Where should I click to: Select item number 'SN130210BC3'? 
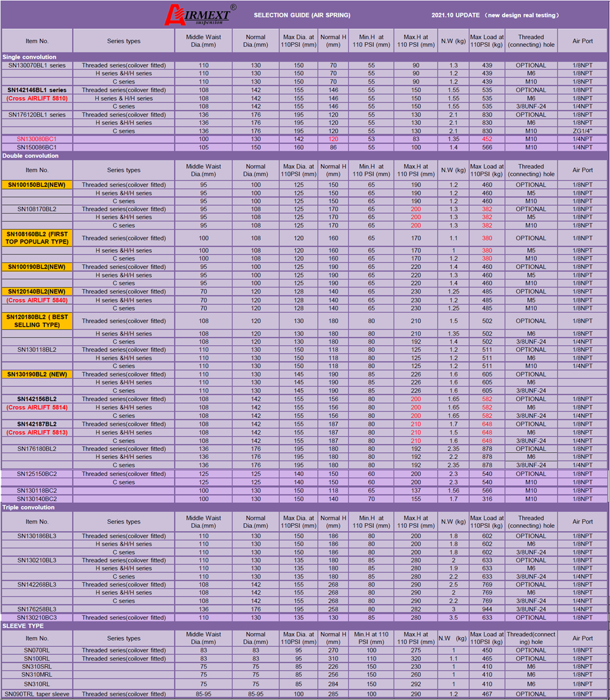(37, 618)
